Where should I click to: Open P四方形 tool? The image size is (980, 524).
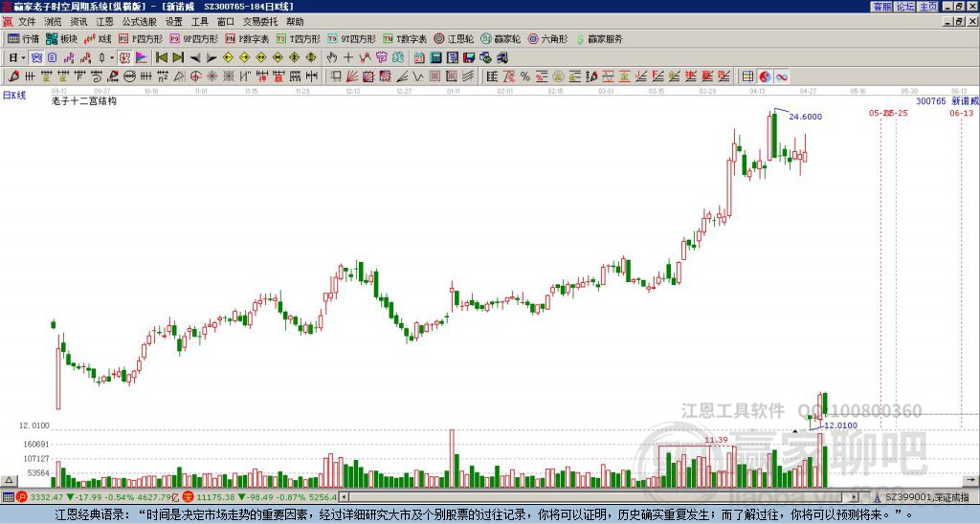[141, 38]
